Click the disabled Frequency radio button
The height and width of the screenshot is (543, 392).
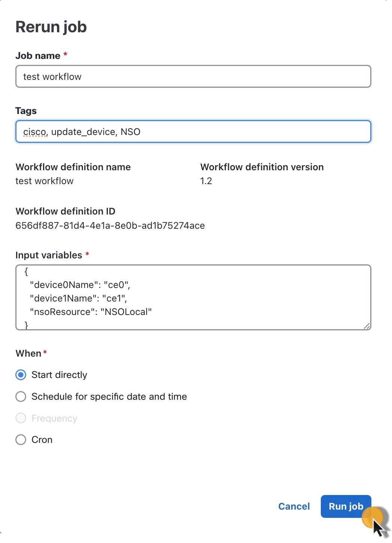pyautogui.click(x=21, y=418)
